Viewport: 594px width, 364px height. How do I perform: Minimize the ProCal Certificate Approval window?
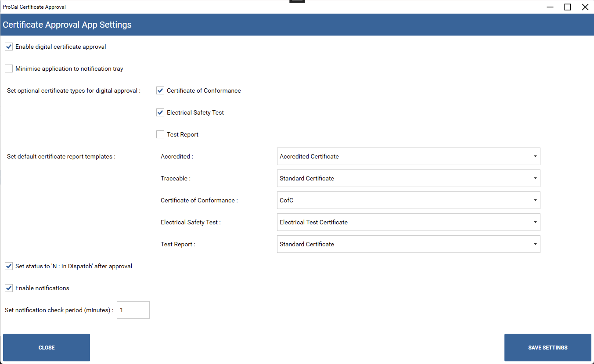550,7
